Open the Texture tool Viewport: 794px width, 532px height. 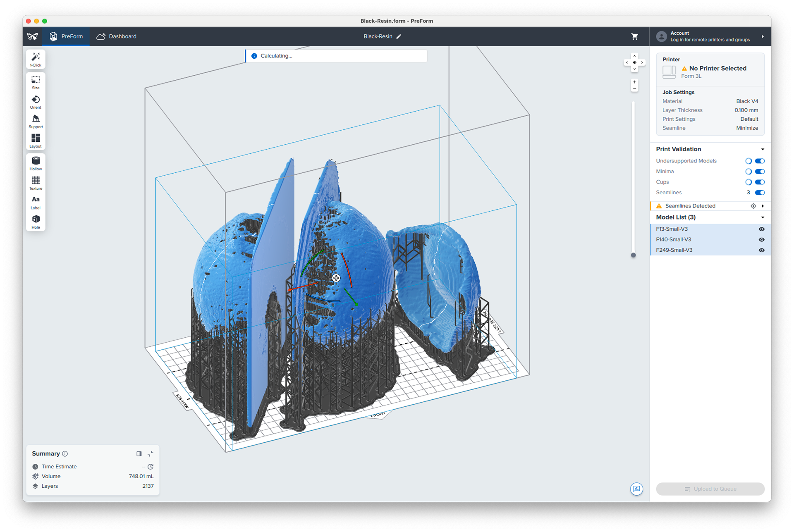36,183
